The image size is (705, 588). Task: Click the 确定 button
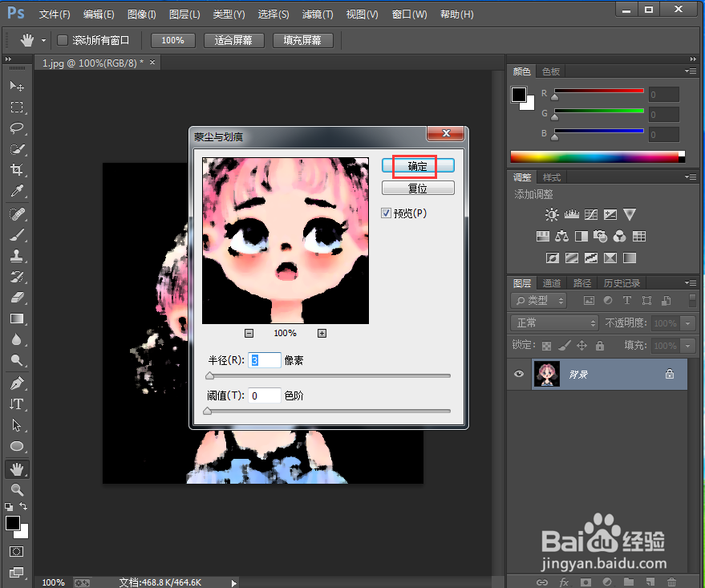pos(418,166)
